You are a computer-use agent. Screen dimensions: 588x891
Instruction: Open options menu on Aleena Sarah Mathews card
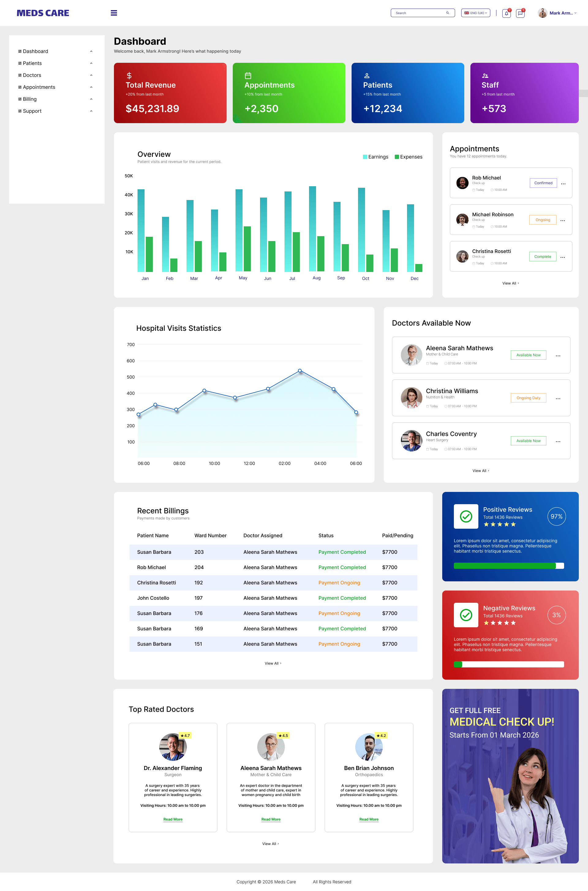[558, 355]
